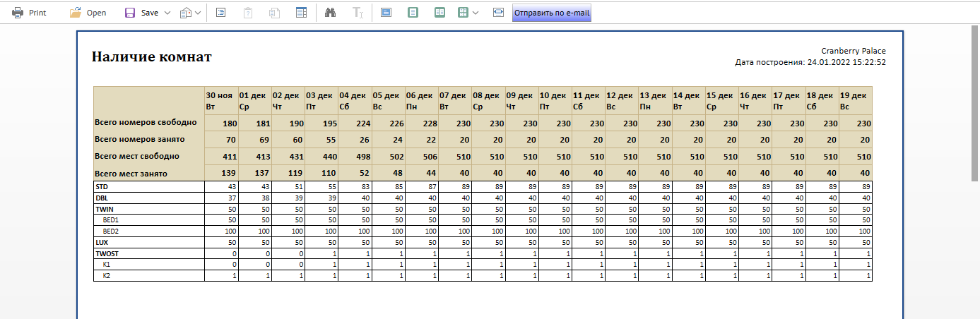Toggle the thumbnails panel icon
This screenshot has width=980, height=319.
pos(301,13)
